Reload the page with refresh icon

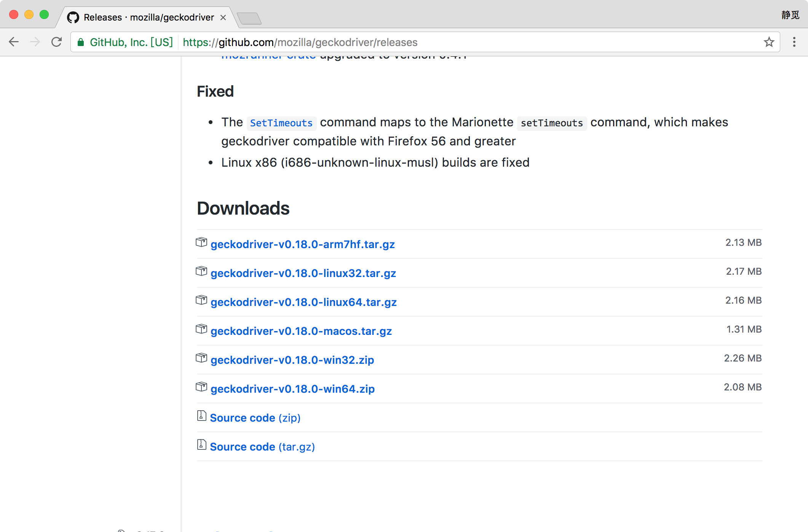56,42
